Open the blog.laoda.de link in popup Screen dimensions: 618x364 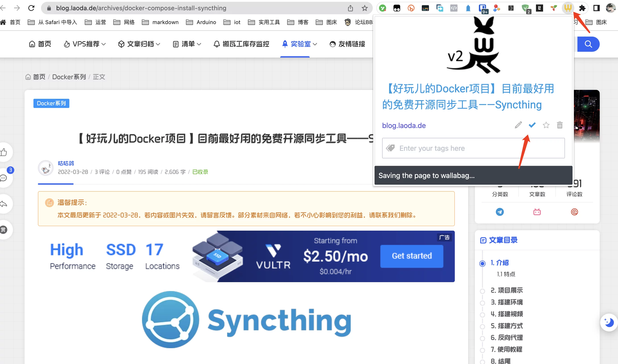click(404, 126)
